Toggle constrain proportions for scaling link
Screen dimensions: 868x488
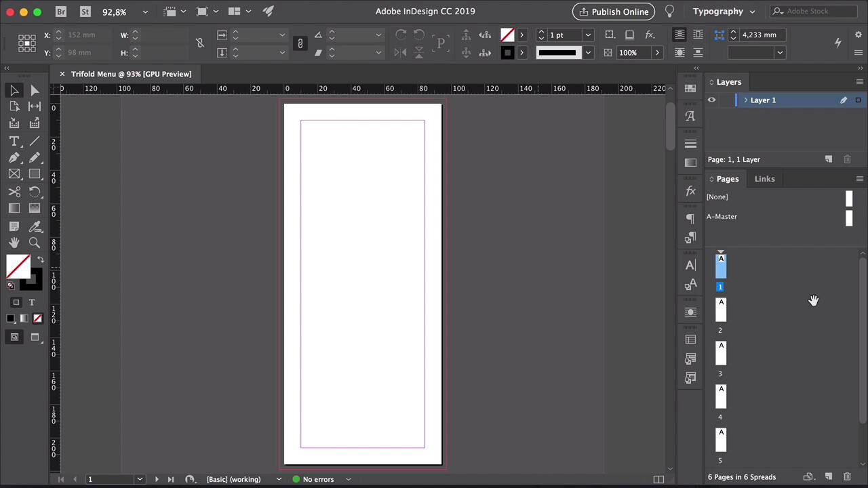[x=300, y=43]
